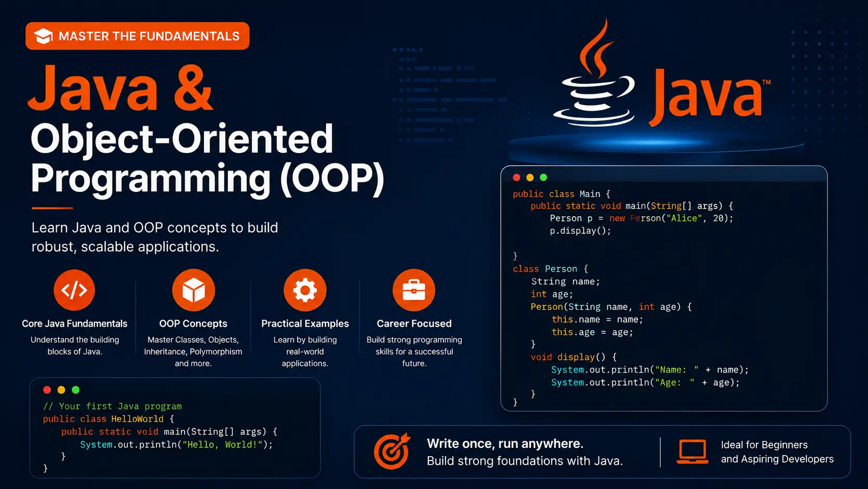Viewport: 868px width, 489px height.
Task: Click red dot on HelloWorld code window
Action: click(x=47, y=390)
